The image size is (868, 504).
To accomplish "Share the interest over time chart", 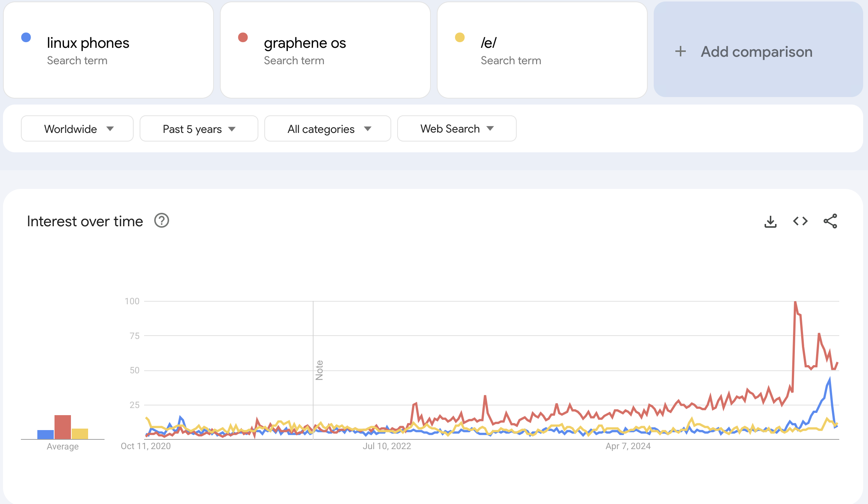I will 830,221.
